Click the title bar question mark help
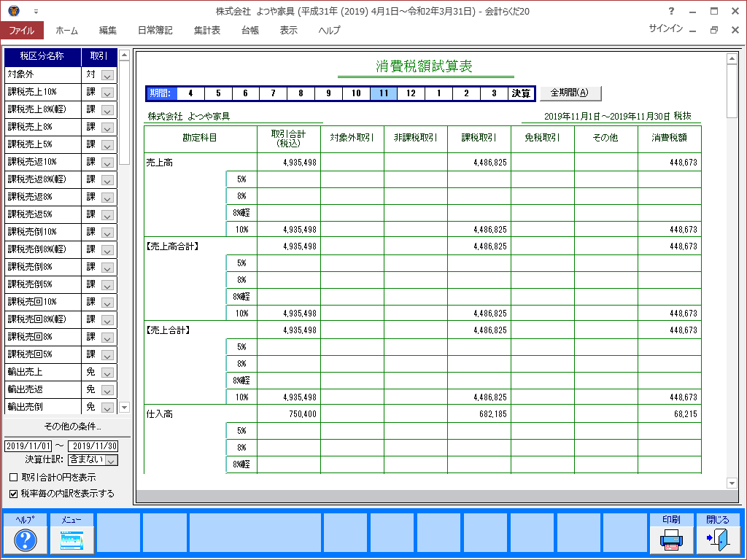The image size is (747, 560). click(671, 11)
